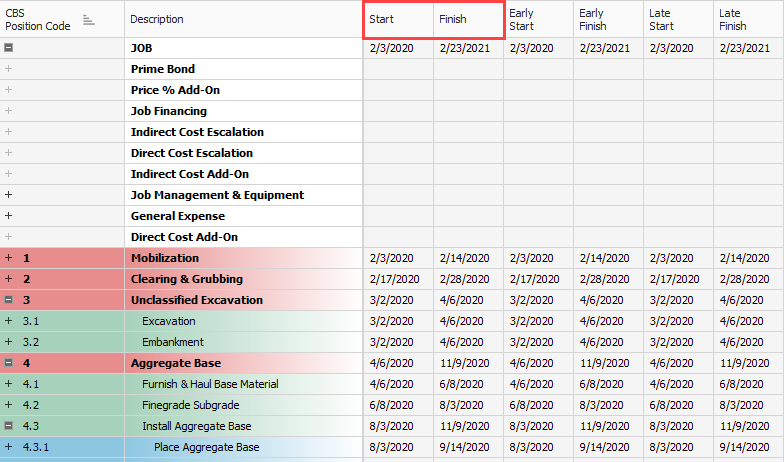Expand the General Expense row
The width and height of the screenshot is (784, 462).
pyautogui.click(x=9, y=216)
